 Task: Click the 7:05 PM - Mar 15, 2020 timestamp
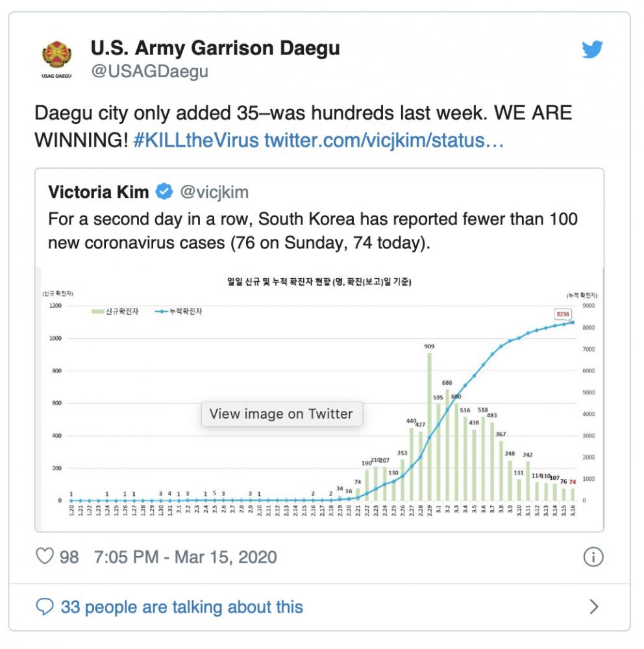pyautogui.click(x=185, y=557)
